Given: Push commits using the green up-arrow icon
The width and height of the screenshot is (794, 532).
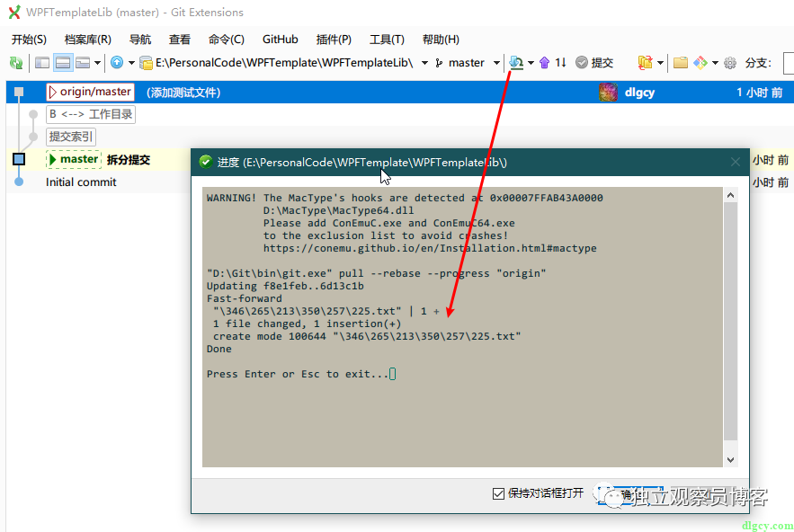Looking at the screenshot, I should (x=545, y=63).
